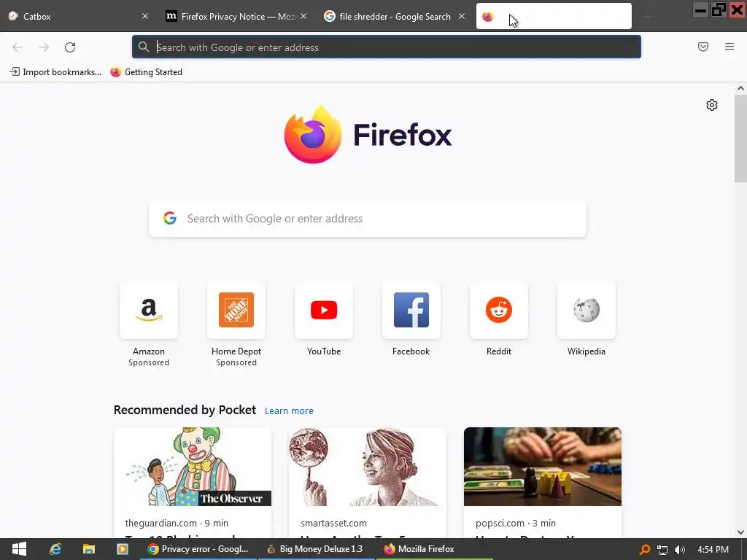747x560 pixels.
Task: Open new tab personalization settings gear
Action: click(712, 105)
